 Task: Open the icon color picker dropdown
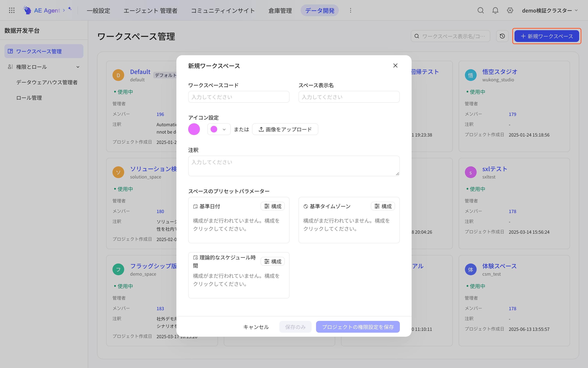tap(219, 129)
